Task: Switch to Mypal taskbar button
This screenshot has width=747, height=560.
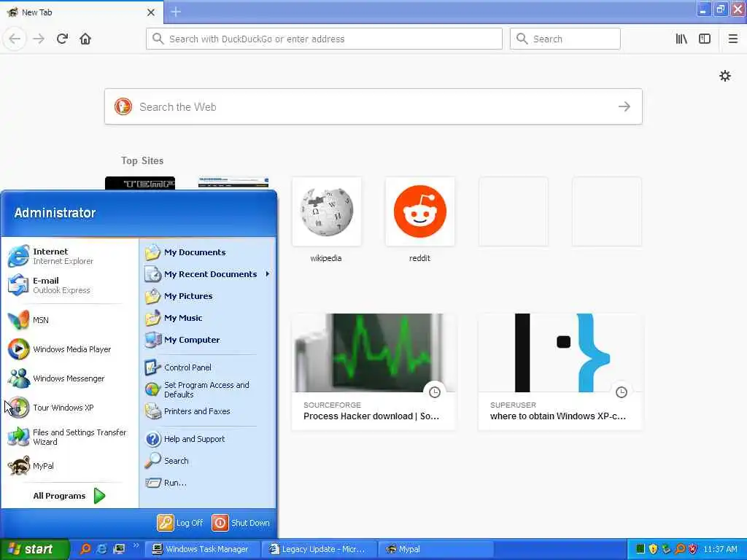Action: [x=436, y=549]
